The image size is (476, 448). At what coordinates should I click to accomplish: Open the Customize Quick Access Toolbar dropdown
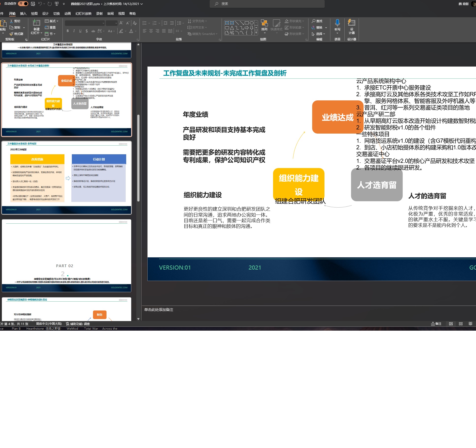(64, 4)
